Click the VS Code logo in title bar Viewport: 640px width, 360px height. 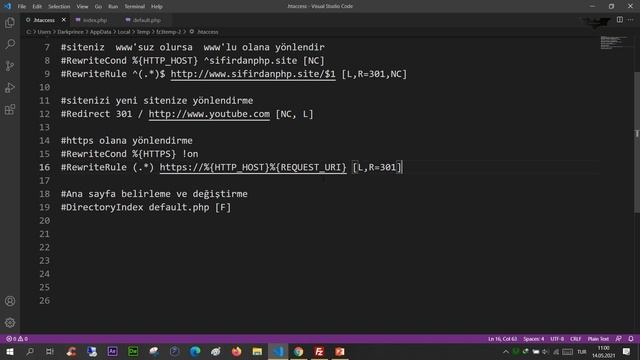[x=7, y=6]
